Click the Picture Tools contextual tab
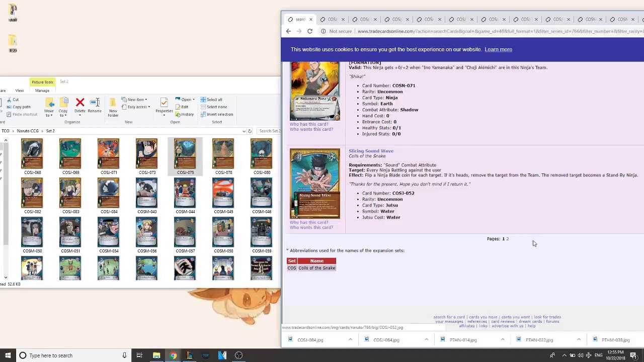The image size is (644, 362). [x=42, y=82]
